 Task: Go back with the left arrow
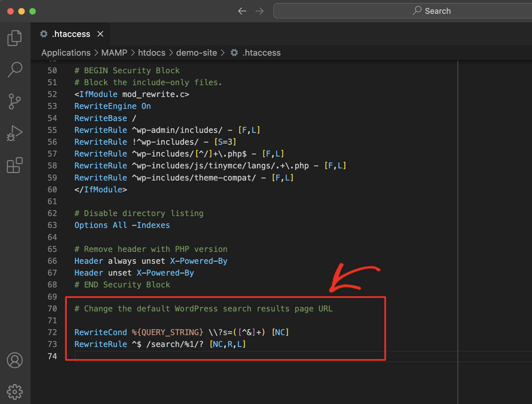coord(242,11)
